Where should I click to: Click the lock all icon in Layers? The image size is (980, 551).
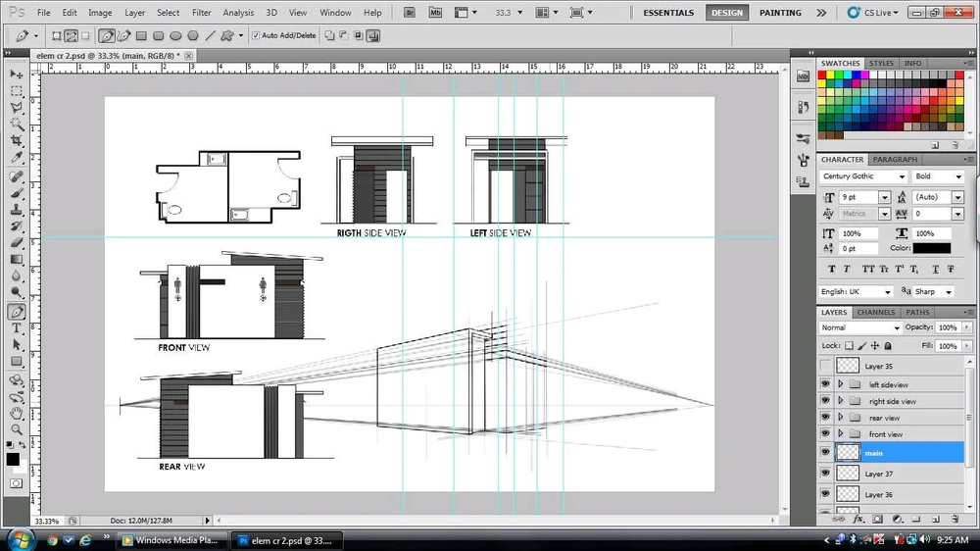tap(888, 346)
